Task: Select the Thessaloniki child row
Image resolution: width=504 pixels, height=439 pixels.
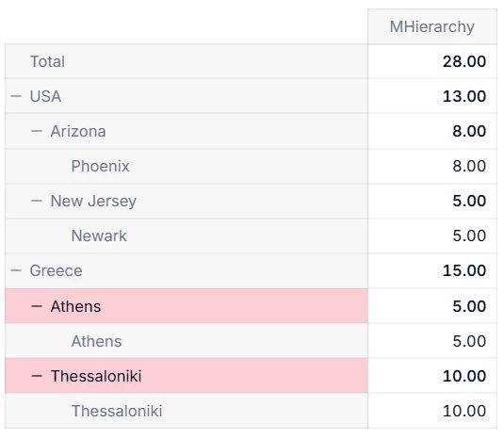Action: click(187, 411)
